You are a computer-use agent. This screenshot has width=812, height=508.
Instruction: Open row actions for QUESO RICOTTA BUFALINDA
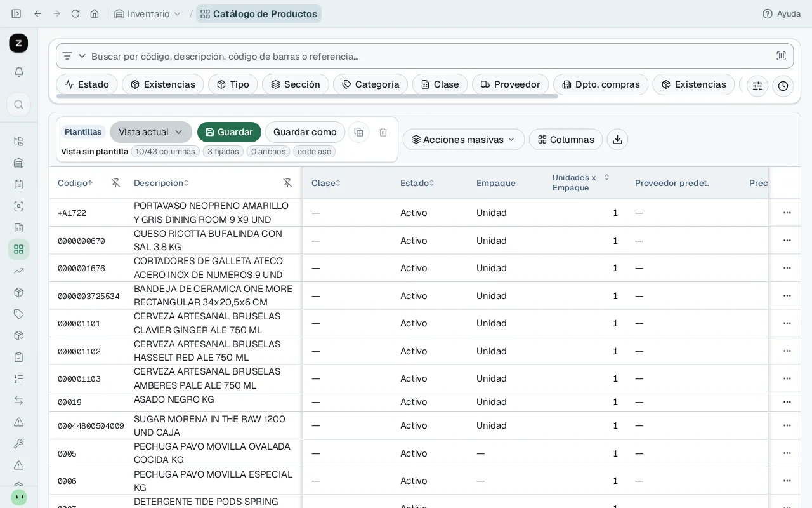tap(787, 240)
